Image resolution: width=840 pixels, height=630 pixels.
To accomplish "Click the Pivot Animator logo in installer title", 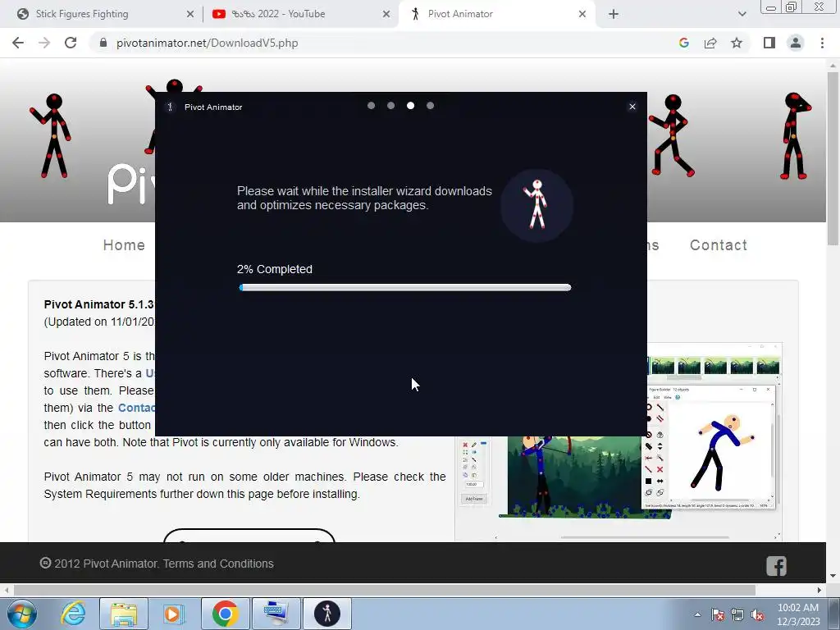I will (x=171, y=107).
